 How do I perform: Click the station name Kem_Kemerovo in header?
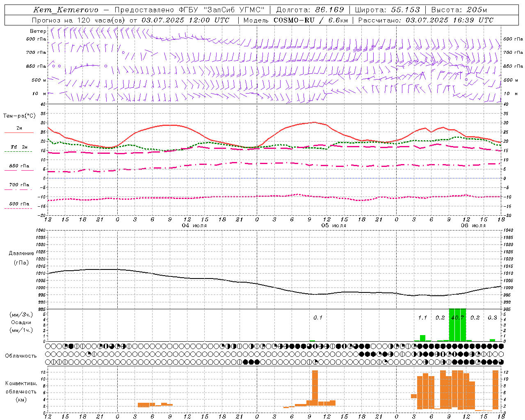[x=66, y=10]
